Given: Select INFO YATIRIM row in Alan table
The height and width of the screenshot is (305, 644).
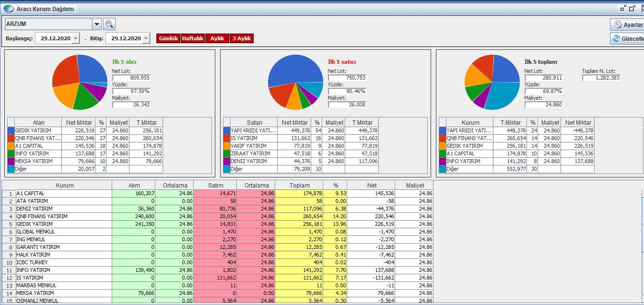Looking at the screenshot, I should click(x=85, y=153).
